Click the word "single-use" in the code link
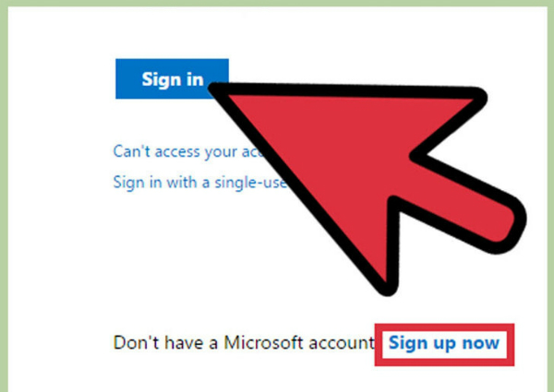The image size is (554, 392). pyautogui.click(x=251, y=183)
